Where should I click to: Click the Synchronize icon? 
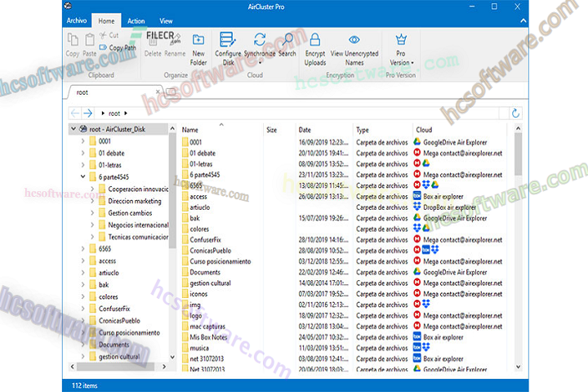(x=260, y=39)
